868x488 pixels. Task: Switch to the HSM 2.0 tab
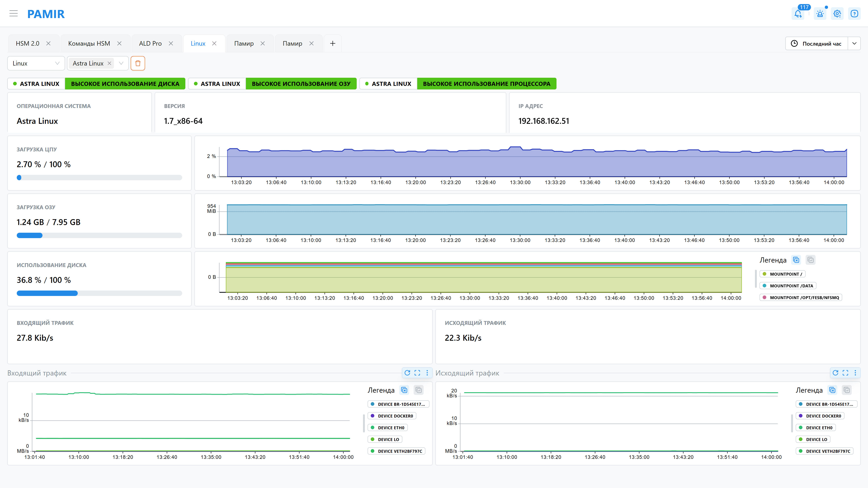pos(28,43)
